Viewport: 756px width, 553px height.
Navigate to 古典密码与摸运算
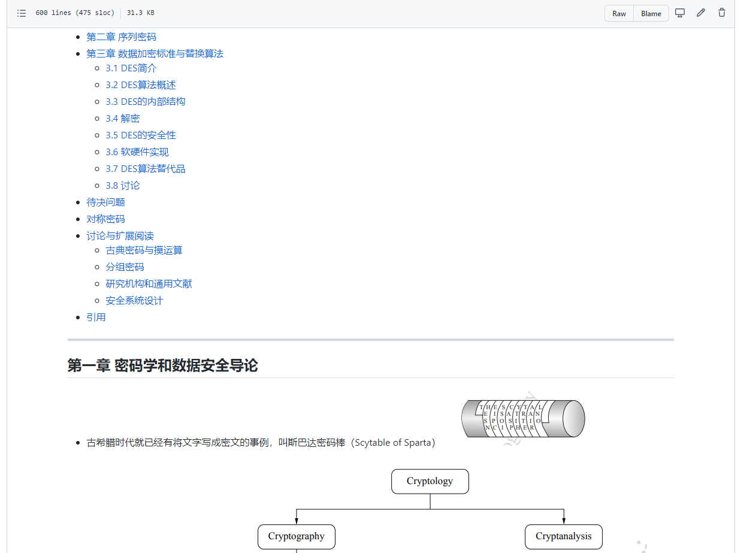click(144, 250)
